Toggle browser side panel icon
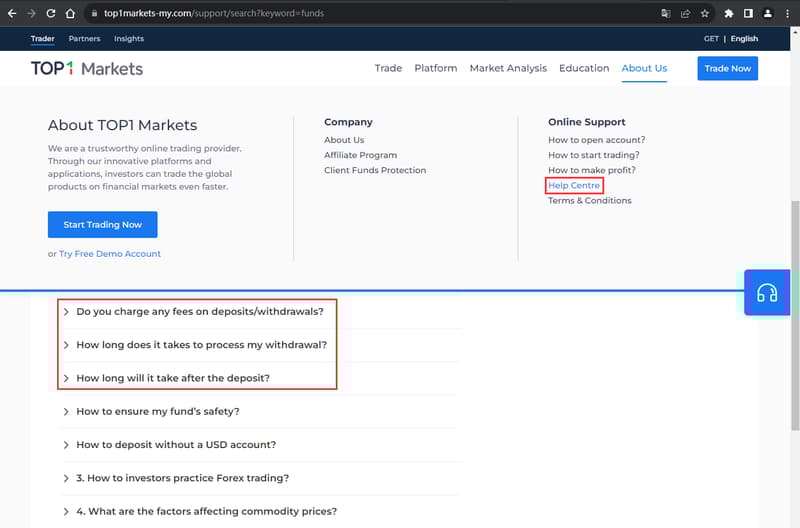 [748, 13]
